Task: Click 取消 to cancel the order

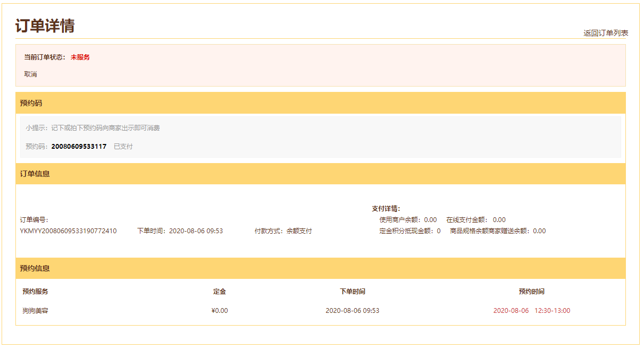Action: point(30,74)
